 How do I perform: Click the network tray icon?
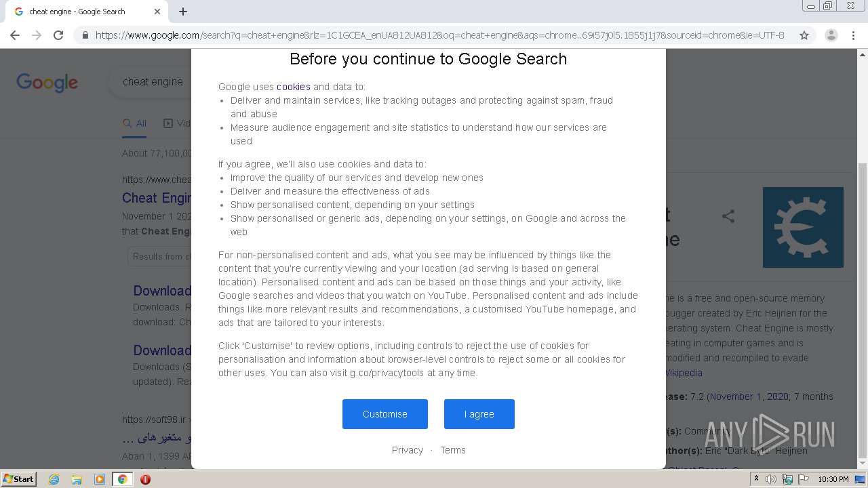(787, 479)
